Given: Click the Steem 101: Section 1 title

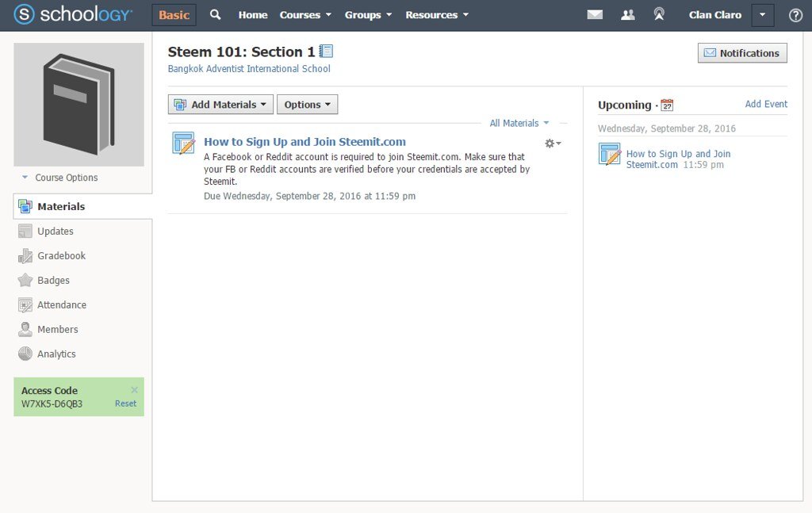Looking at the screenshot, I should point(241,52).
